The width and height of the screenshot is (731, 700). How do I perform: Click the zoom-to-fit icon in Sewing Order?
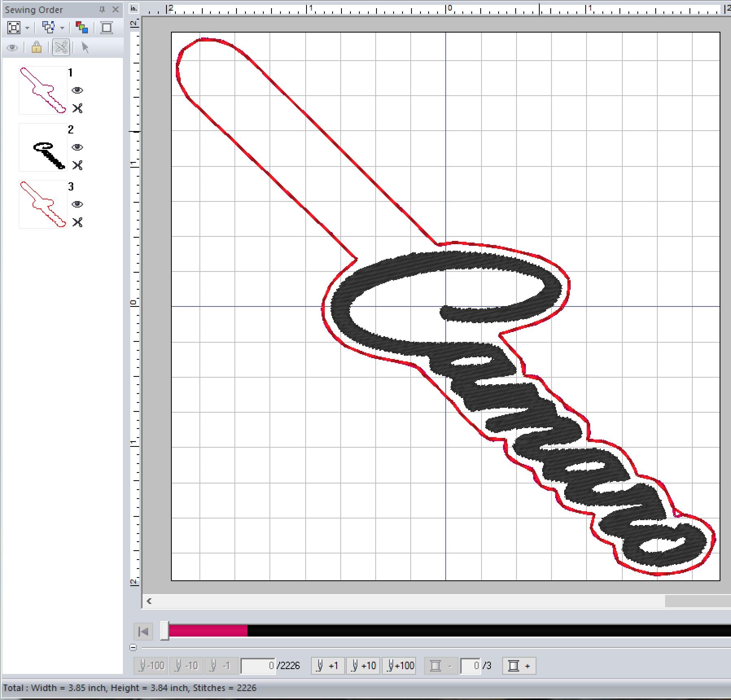click(13, 28)
